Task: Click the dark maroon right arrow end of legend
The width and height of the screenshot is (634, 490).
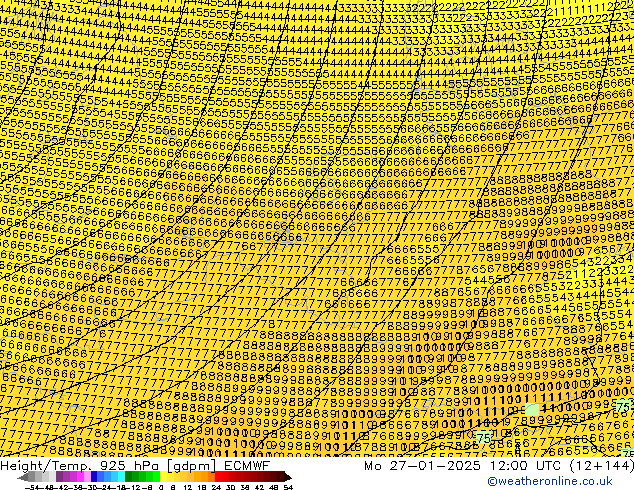Action: [x=288, y=477]
